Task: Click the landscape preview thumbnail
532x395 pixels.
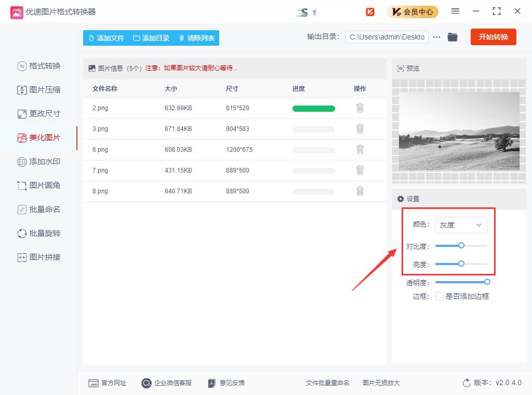Action: 459,131
